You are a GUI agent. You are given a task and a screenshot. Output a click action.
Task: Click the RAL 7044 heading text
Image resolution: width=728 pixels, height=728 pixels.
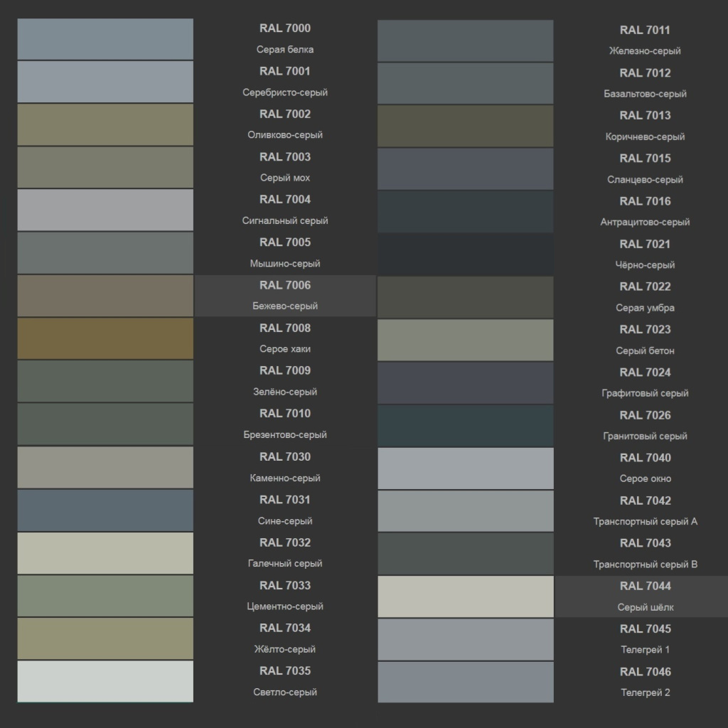coord(646,586)
